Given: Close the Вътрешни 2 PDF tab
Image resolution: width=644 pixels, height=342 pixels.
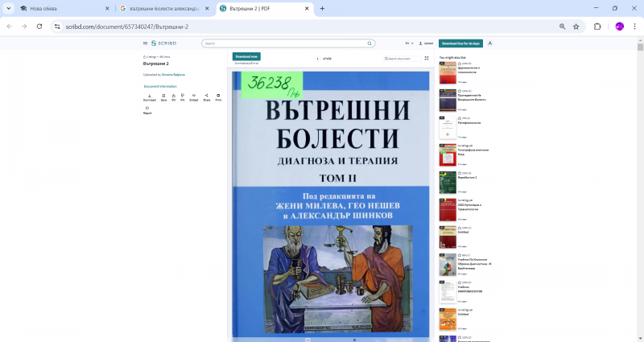Looking at the screenshot, I should click(307, 8).
